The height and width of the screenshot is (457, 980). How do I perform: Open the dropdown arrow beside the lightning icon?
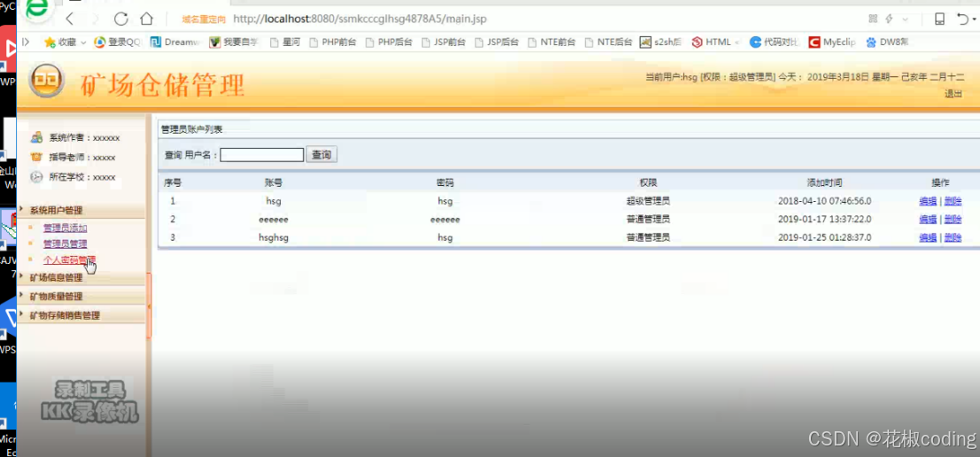click(905, 19)
